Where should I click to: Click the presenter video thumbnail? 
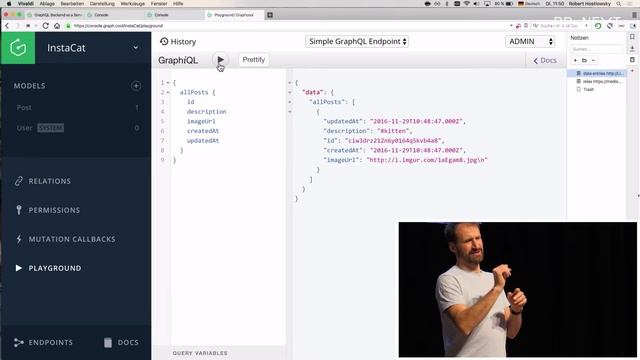pyautogui.click(x=518, y=290)
